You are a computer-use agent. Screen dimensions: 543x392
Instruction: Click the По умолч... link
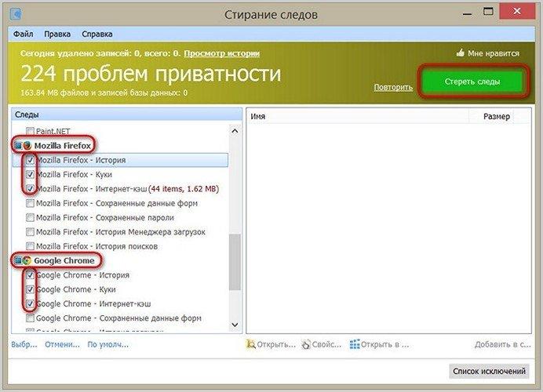[108, 345]
